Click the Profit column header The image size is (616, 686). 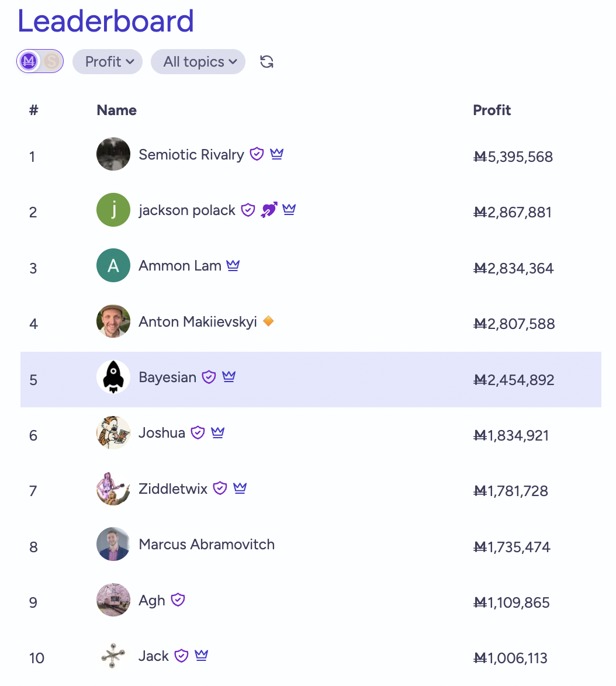point(492,110)
